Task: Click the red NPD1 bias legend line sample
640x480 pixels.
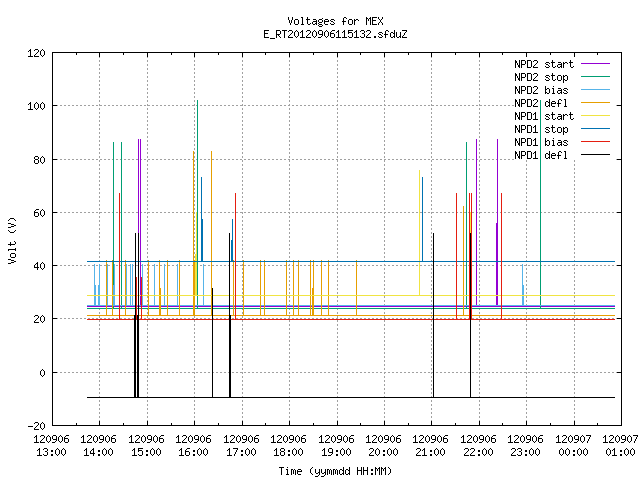Action: pyautogui.click(x=595, y=142)
